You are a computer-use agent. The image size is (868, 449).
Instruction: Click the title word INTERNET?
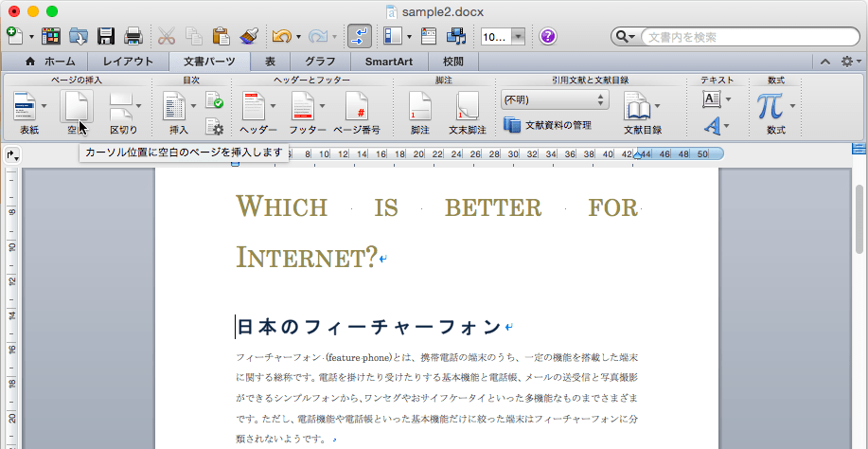point(307,258)
